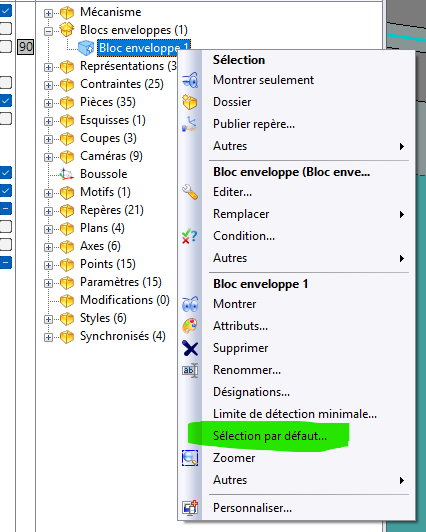Uncheck the checkbox level with the Mécanisme row
The height and width of the screenshot is (532, 426).
pyautogui.click(x=5, y=11)
